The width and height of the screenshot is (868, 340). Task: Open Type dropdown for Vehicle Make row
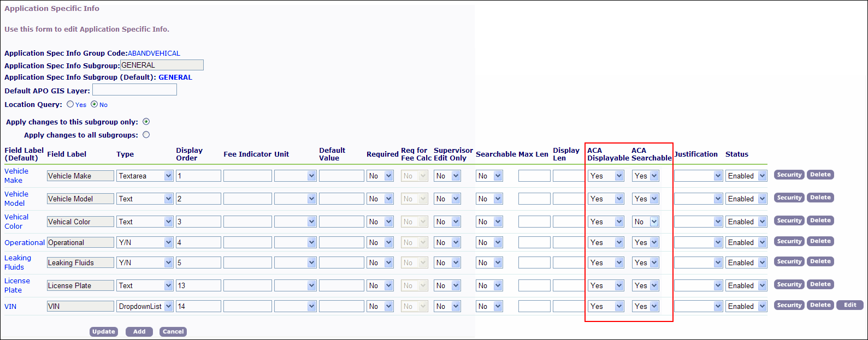coord(145,176)
